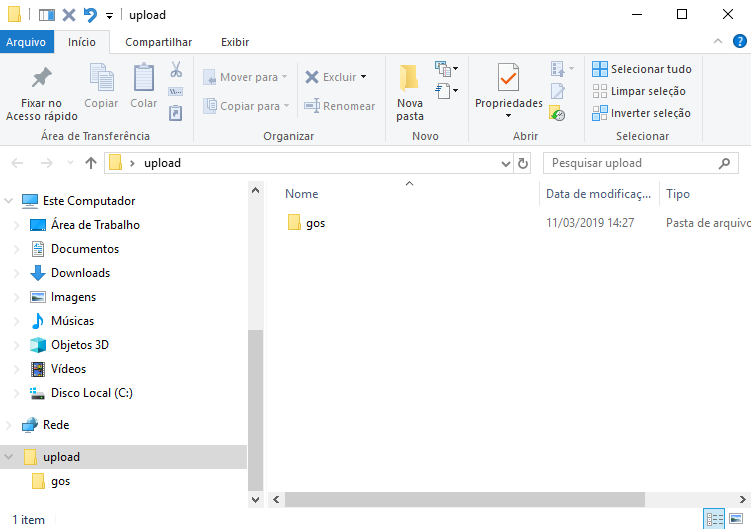Screen dimensions: 751x529
Task: Click the Colar clipboard icon
Action: 144,77
